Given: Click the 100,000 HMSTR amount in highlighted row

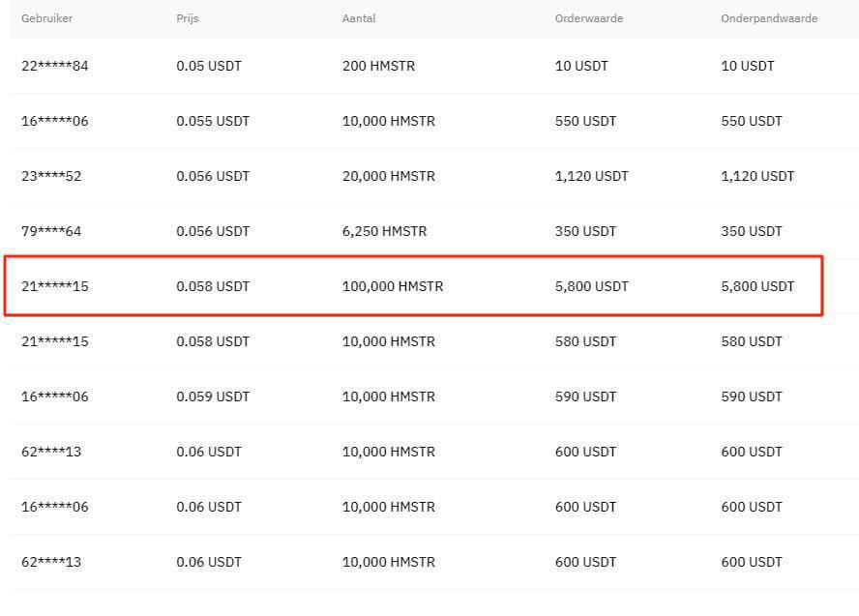Looking at the screenshot, I should pos(393,286).
